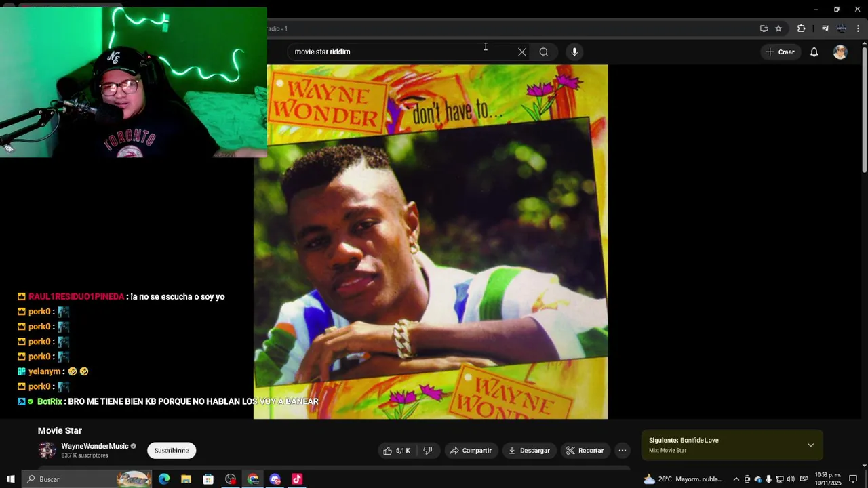
Task: Open Chrome three-dot menu
Action: pyautogui.click(x=858, y=28)
